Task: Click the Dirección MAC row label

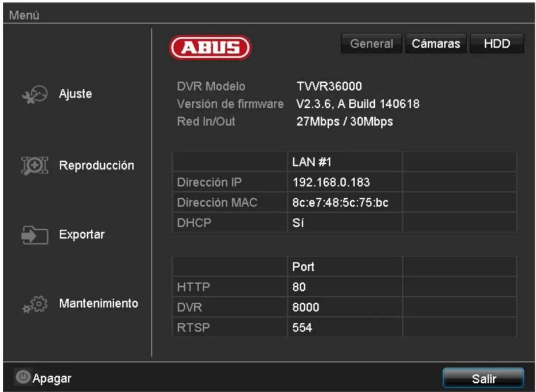Action: tap(217, 203)
